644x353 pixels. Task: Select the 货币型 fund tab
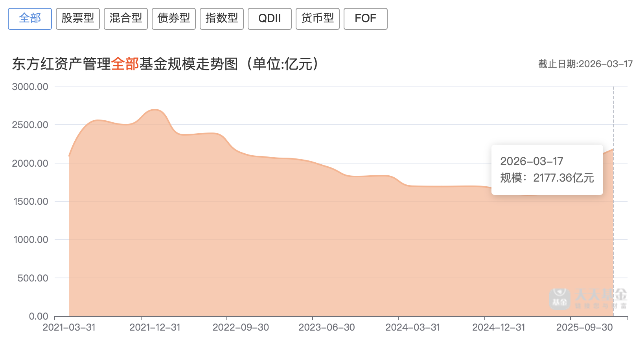(x=318, y=18)
